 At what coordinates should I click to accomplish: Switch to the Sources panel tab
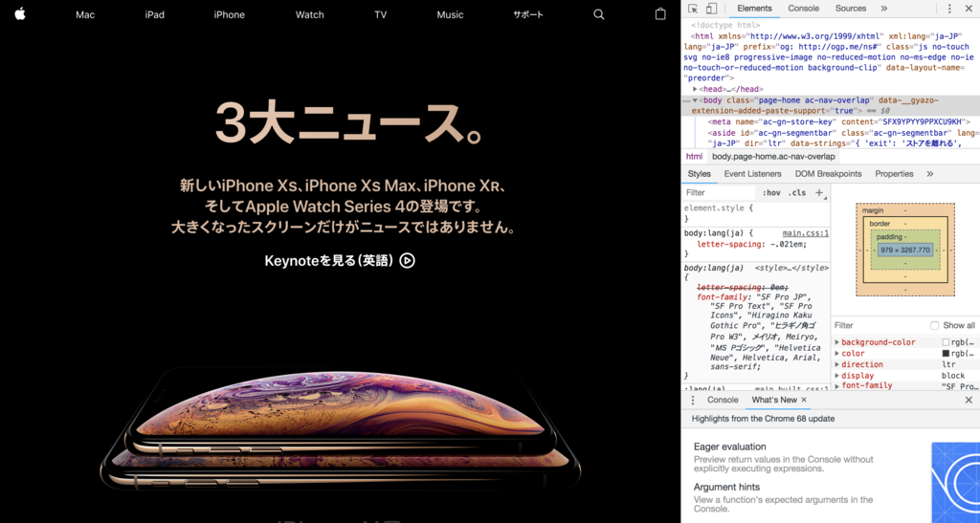[x=851, y=9]
